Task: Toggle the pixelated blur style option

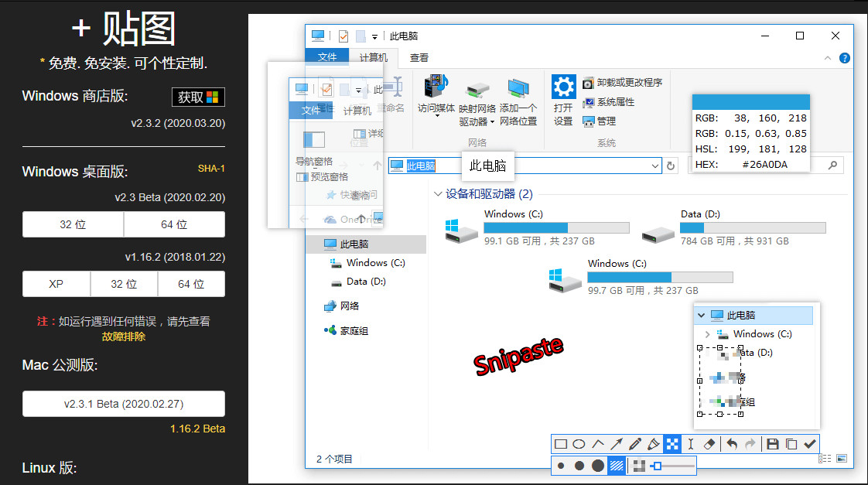Action: (x=639, y=466)
